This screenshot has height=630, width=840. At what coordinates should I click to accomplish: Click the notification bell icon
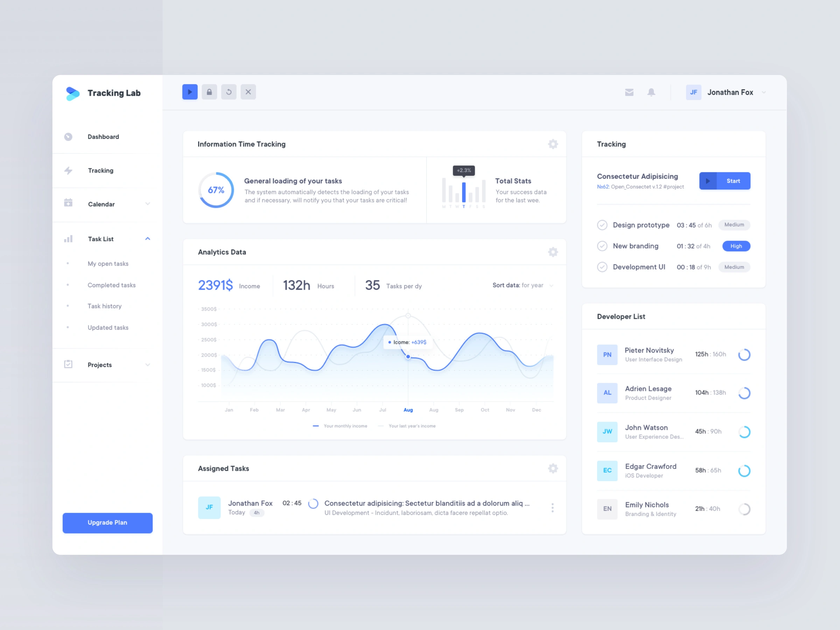point(651,92)
